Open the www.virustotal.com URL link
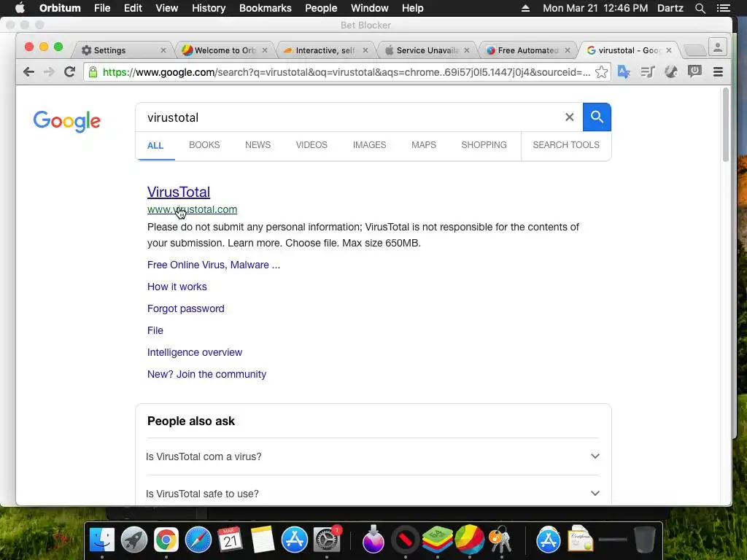The image size is (747, 560). (x=192, y=209)
